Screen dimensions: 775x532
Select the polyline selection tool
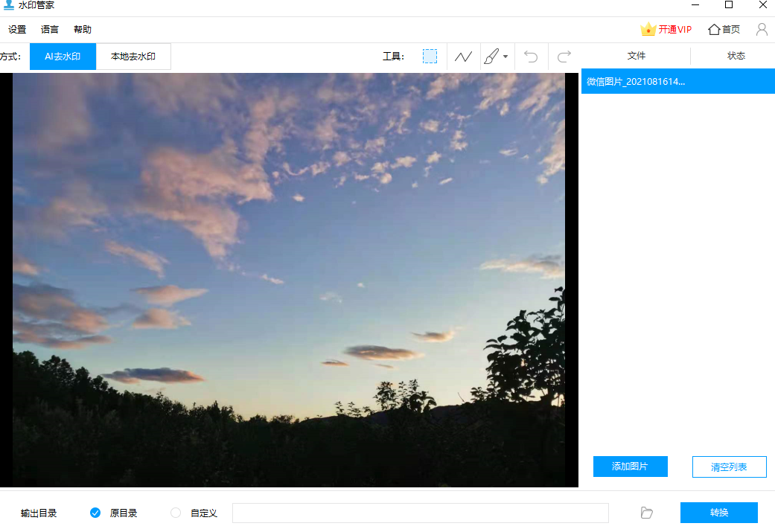tap(463, 57)
